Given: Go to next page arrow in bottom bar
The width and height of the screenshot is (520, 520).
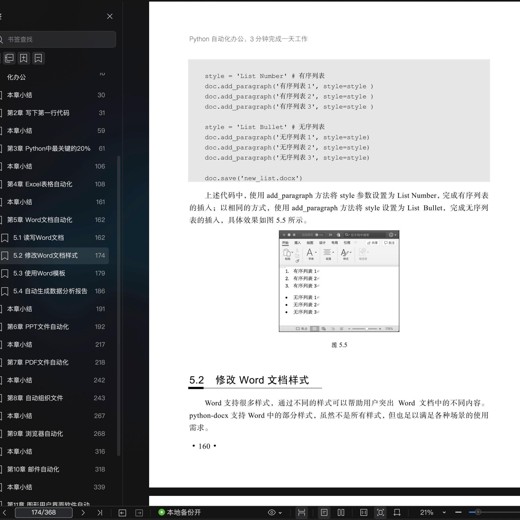Looking at the screenshot, I should point(83,512).
